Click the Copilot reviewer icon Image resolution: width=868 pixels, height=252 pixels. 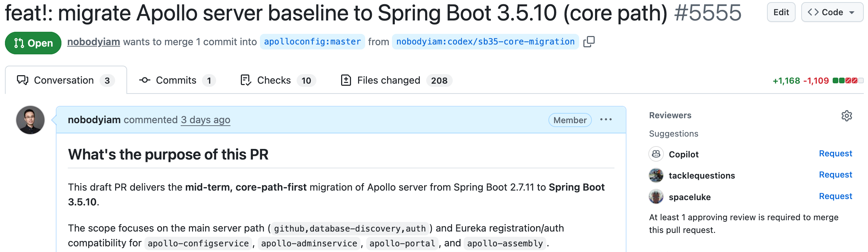tap(656, 154)
